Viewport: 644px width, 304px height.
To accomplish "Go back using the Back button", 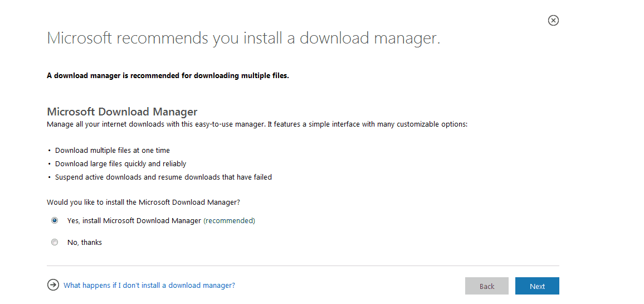I will [487, 286].
